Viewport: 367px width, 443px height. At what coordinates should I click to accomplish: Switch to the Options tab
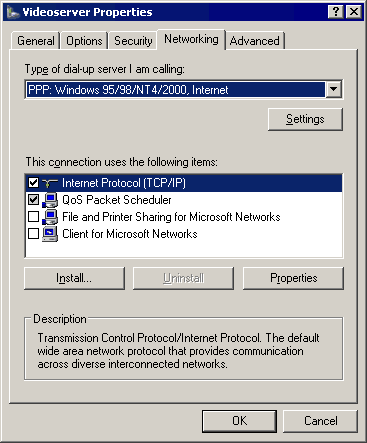point(84,41)
